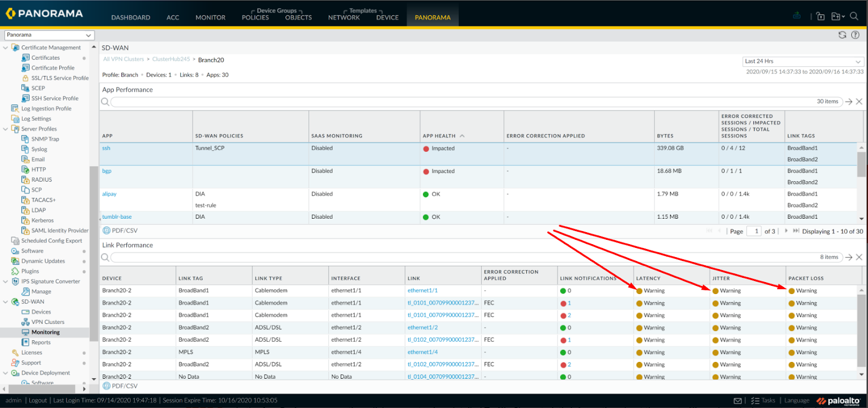Select VPN Clusters in the sidebar

[48, 322]
